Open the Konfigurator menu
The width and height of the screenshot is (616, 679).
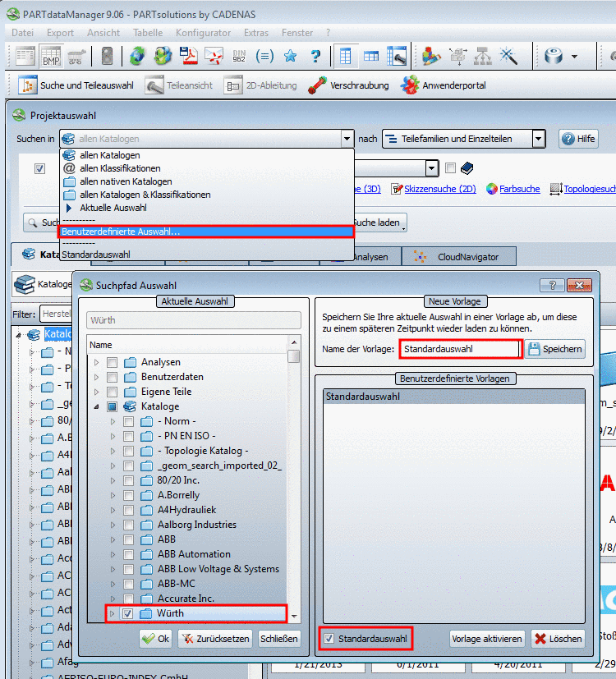pos(203,33)
